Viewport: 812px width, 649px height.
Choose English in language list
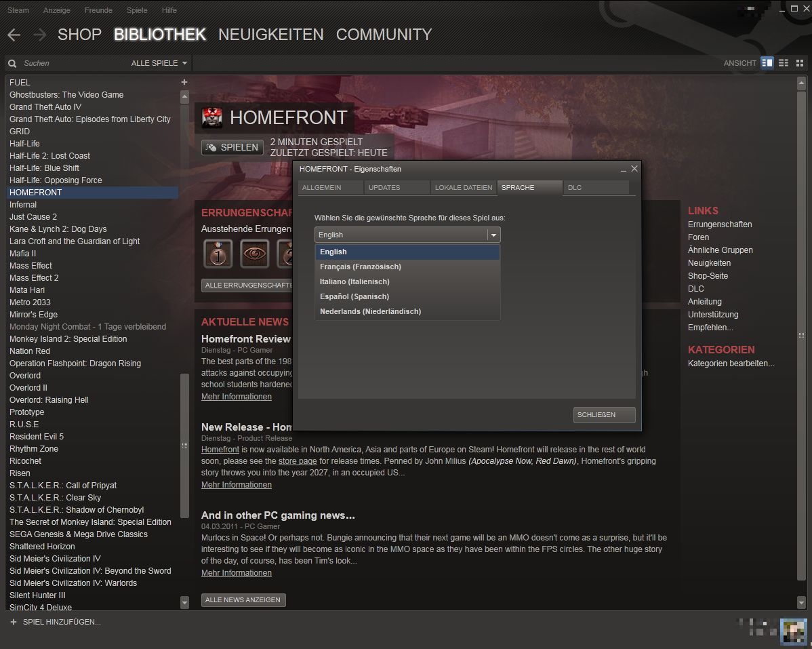point(407,252)
